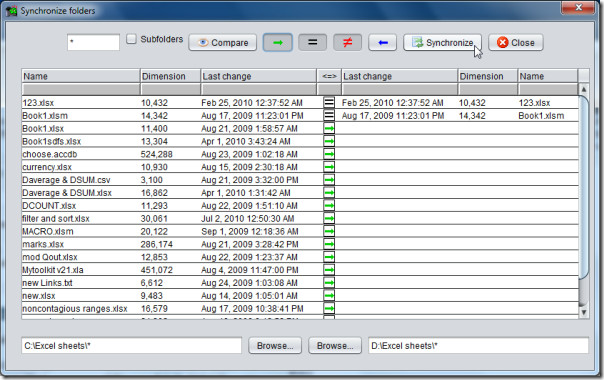This screenshot has height=380, width=604.
Task: Select Book1.xlsm in the right Name column
Action: (541, 115)
